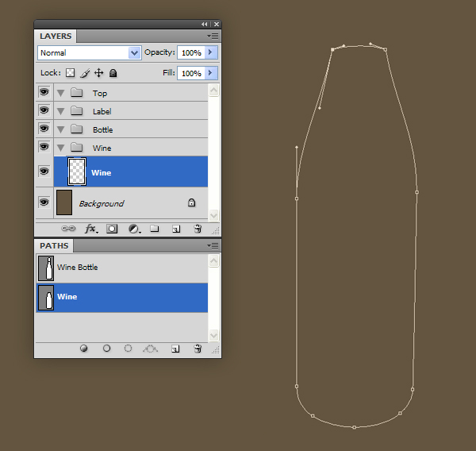Select the Wine layer name text
This screenshot has width=476, height=451.
click(101, 172)
